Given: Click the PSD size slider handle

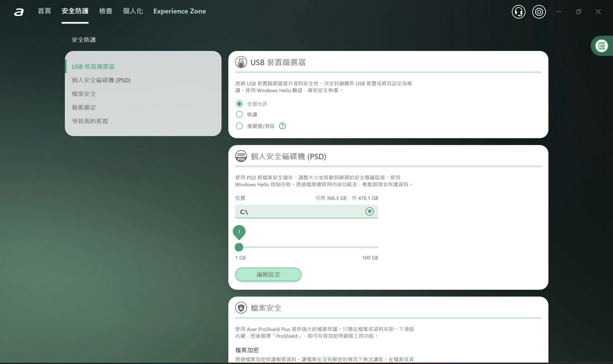Looking at the screenshot, I should pyautogui.click(x=239, y=247).
